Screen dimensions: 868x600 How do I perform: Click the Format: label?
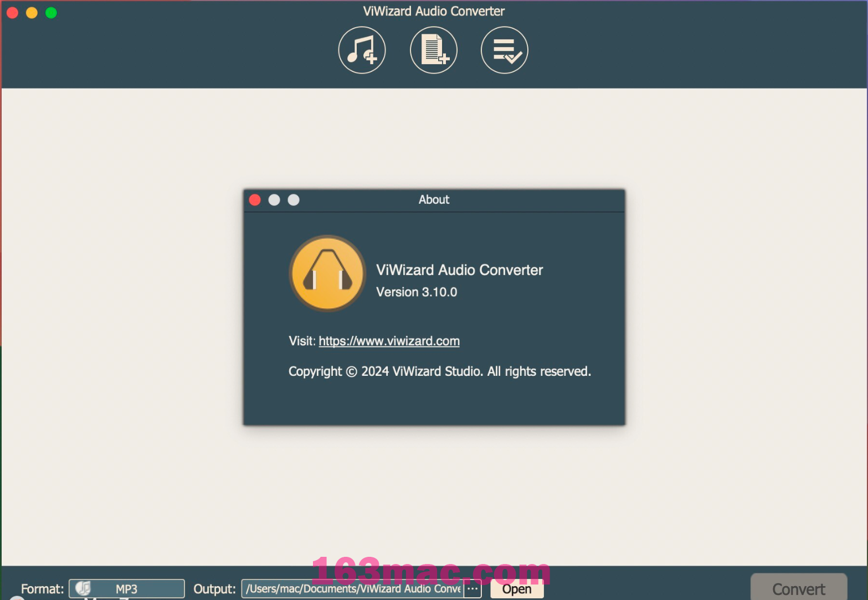[43, 589]
